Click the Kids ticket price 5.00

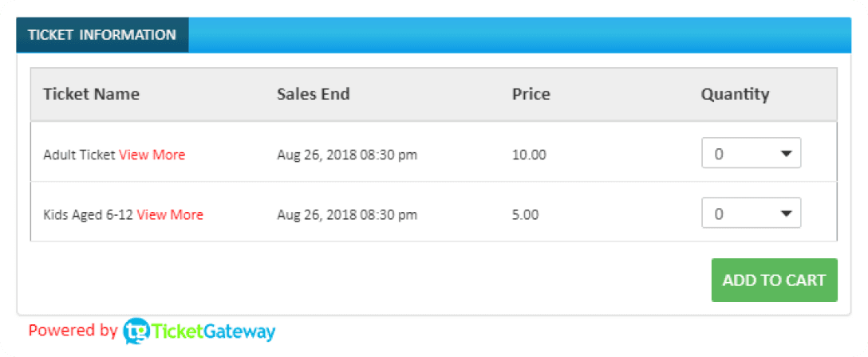[525, 214]
